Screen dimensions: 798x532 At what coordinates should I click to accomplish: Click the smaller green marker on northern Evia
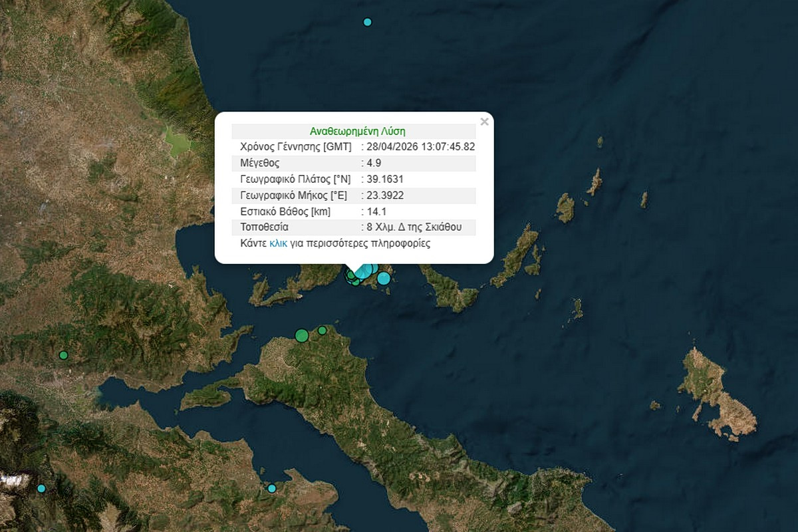(x=322, y=331)
